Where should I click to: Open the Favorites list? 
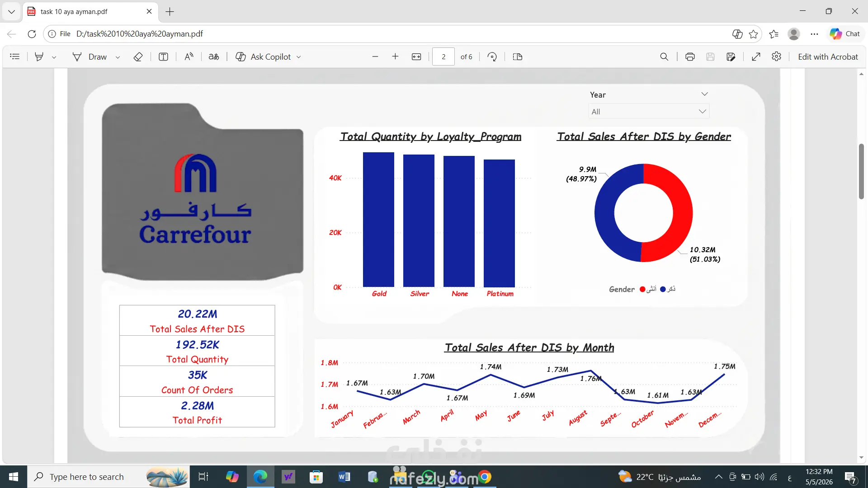(x=774, y=34)
